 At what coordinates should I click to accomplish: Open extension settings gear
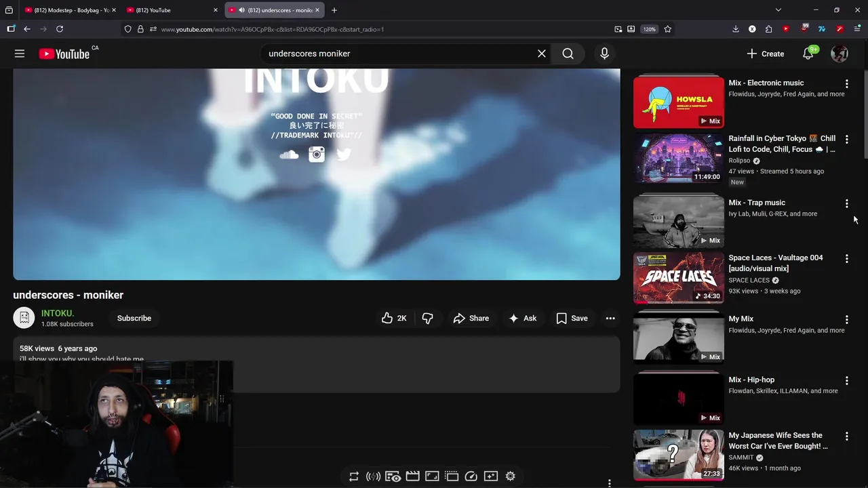(511, 476)
